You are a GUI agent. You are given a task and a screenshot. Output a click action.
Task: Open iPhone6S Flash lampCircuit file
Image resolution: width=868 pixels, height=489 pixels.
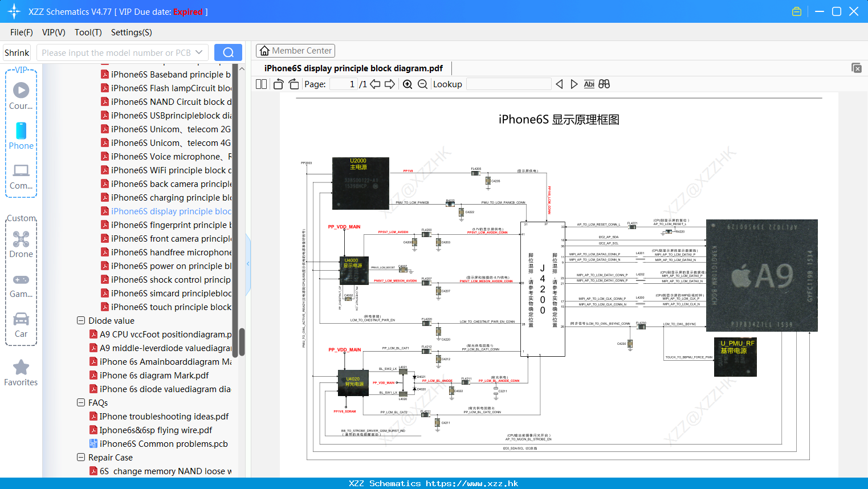(x=166, y=88)
